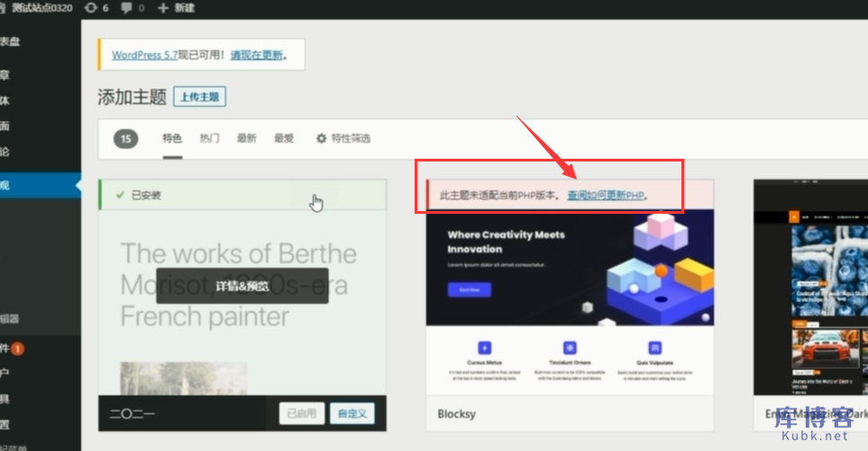This screenshot has height=451, width=868.
Task: Click the 已启用 button on the theme card
Action: pyautogui.click(x=301, y=413)
